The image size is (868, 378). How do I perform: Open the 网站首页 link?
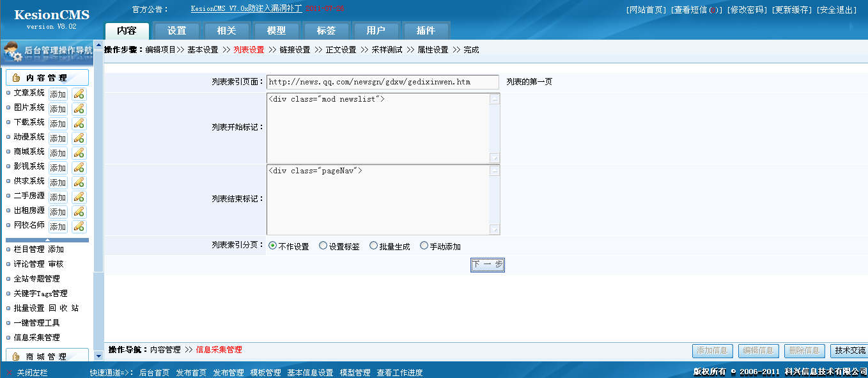point(647,10)
